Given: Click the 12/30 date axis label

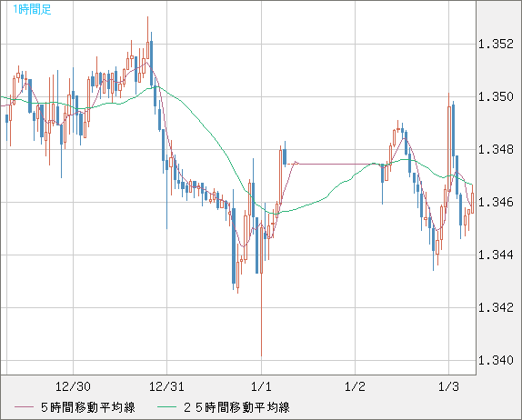Looking at the screenshot, I should 73,386.
